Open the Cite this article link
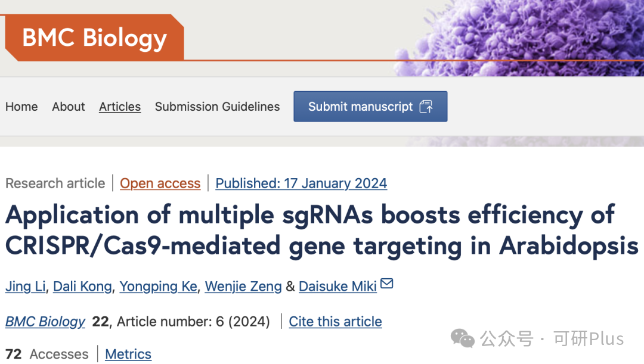 (x=335, y=322)
